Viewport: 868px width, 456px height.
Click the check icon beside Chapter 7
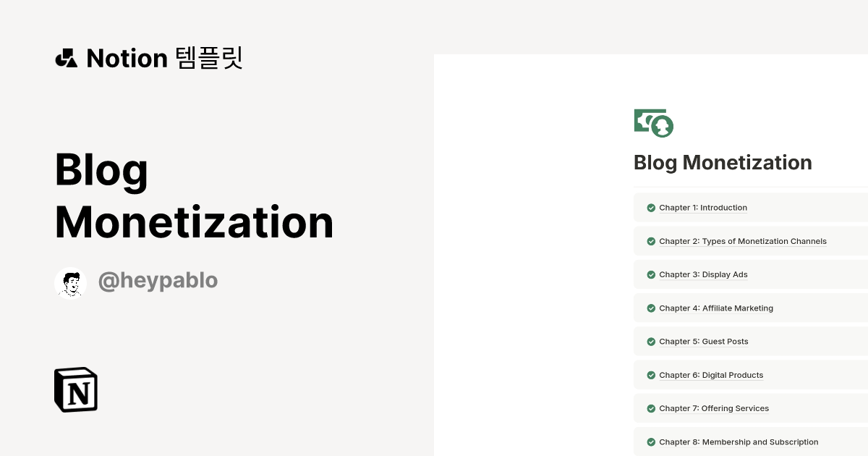(651, 409)
